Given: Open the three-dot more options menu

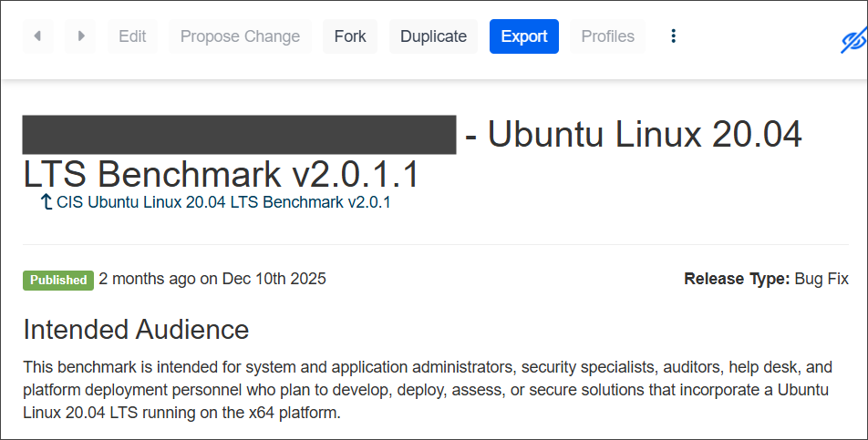Looking at the screenshot, I should [674, 36].
